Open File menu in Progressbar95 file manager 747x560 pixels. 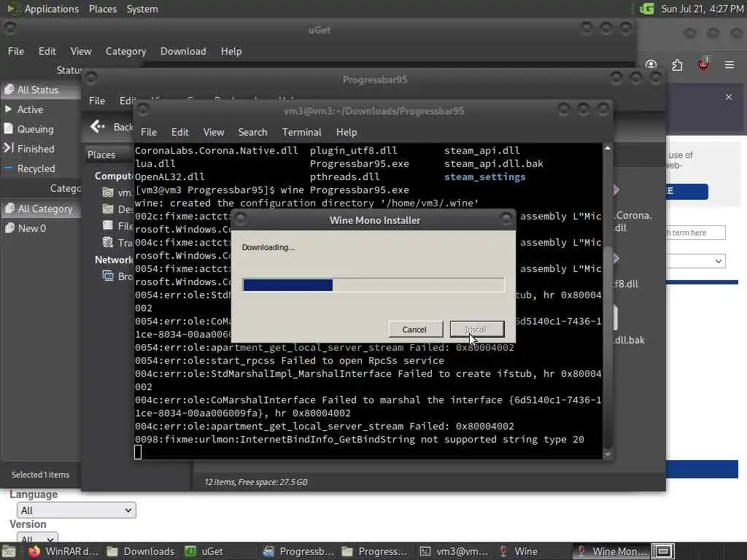click(97, 101)
